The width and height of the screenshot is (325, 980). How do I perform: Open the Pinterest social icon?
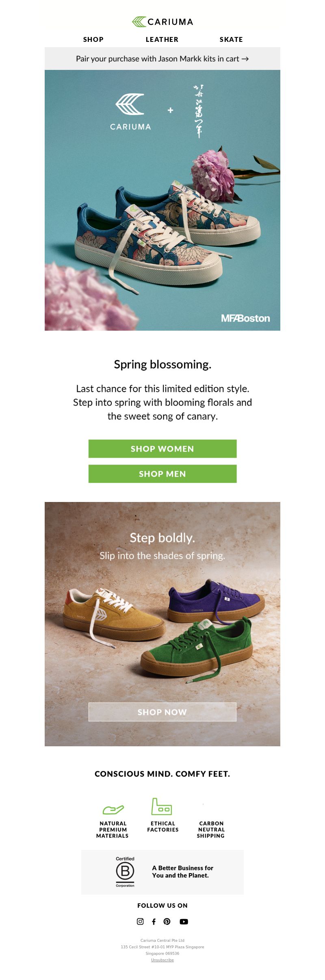point(167,921)
